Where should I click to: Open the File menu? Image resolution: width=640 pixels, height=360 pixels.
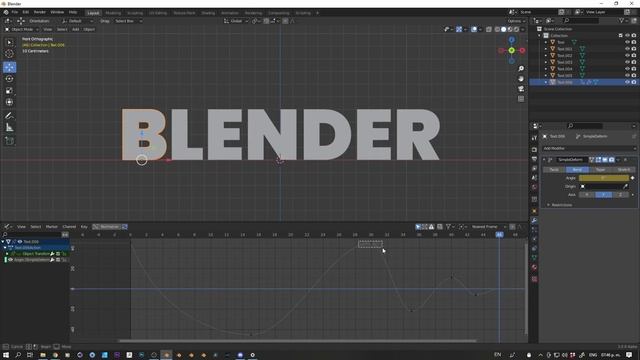pyautogui.click(x=15, y=13)
